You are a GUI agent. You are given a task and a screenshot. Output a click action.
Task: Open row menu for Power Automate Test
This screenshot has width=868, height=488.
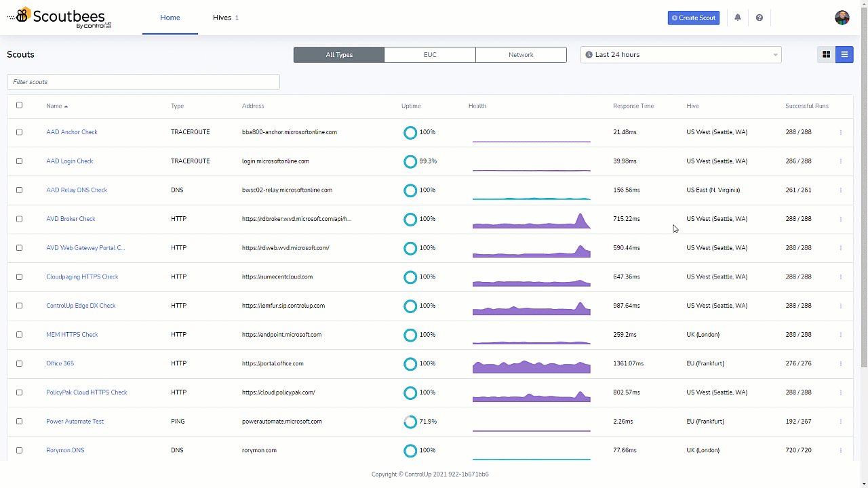click(x=841, y=422)
